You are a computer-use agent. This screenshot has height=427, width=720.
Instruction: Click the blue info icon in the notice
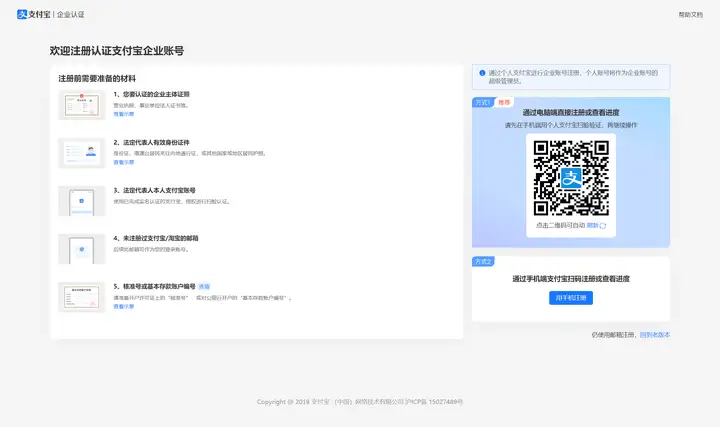(482, 73)
